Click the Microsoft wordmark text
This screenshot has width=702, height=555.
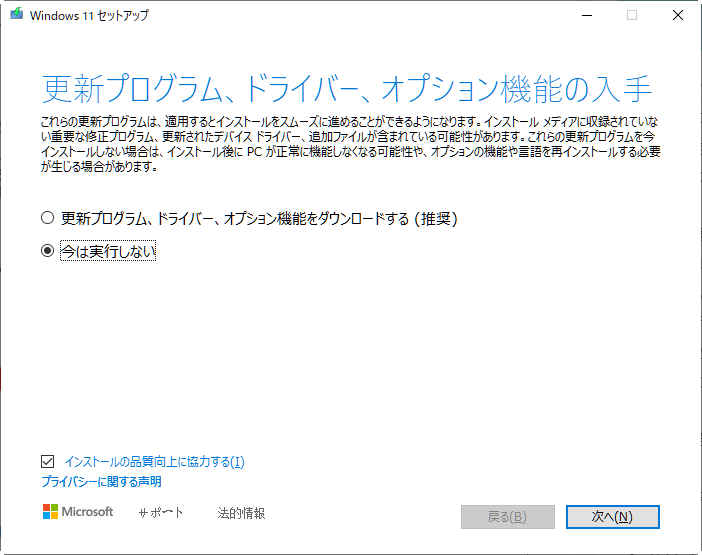(x=88, y=512)
